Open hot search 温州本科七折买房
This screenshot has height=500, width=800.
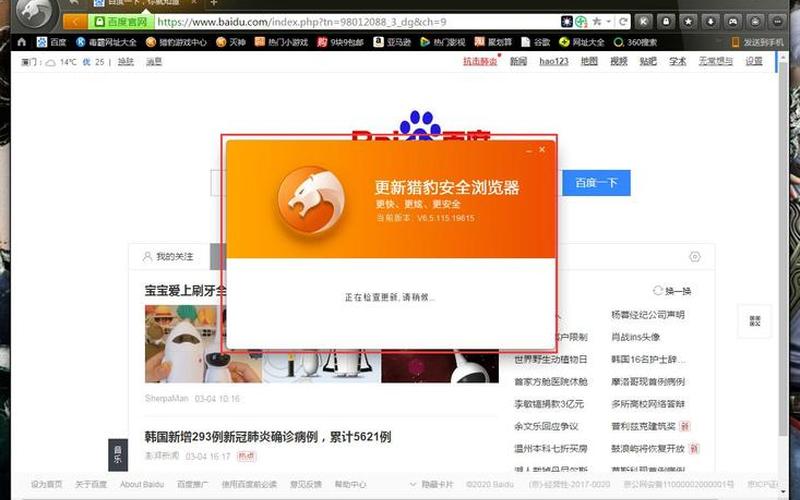pyautogui.click(x=551, y=448)
